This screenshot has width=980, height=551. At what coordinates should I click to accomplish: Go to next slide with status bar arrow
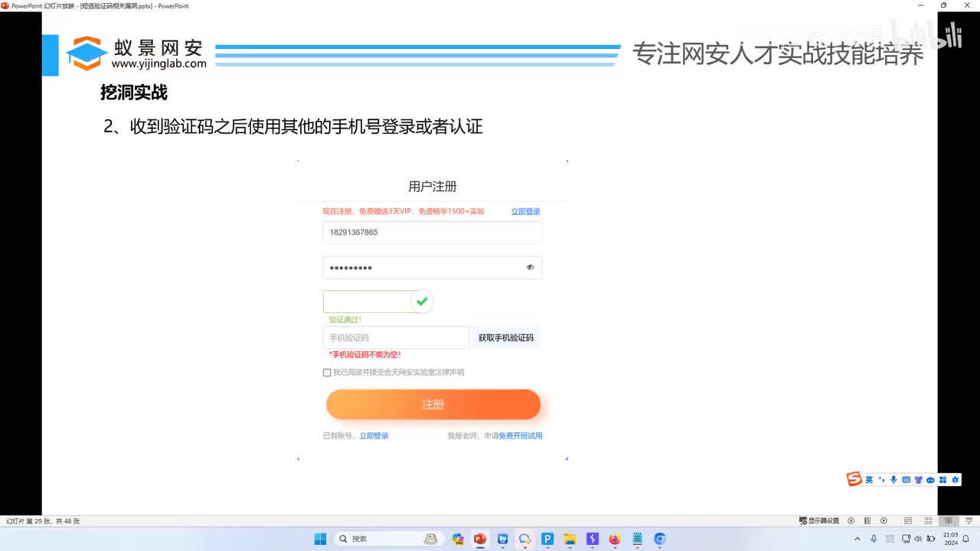884,520
